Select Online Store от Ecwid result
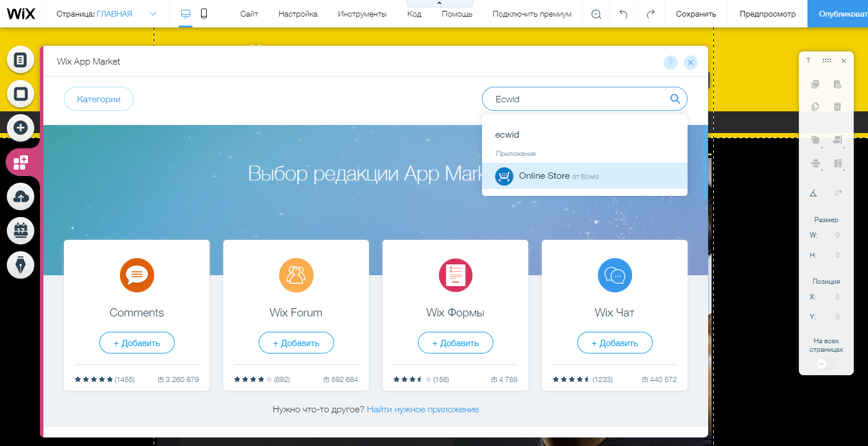Image resolution: width=868 pixels, height=446 pixels. (x=585, y=176)
